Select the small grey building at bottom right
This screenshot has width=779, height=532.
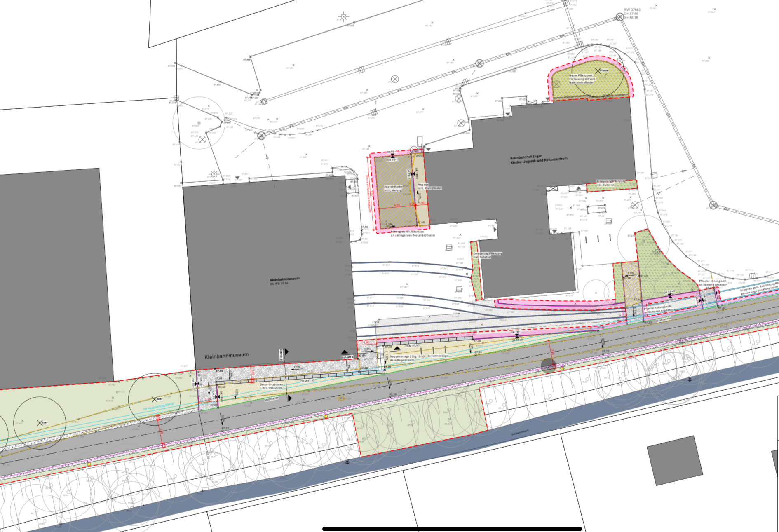click(x=674, y=460)
